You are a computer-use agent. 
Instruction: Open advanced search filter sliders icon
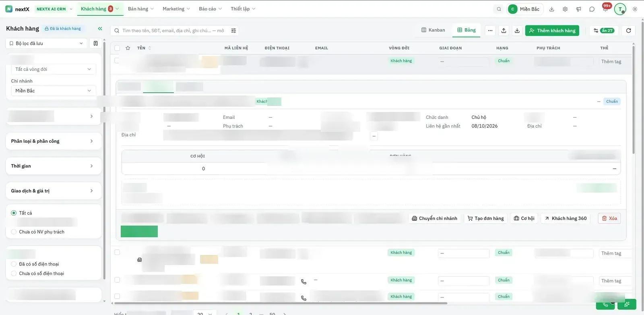[233, 31]
